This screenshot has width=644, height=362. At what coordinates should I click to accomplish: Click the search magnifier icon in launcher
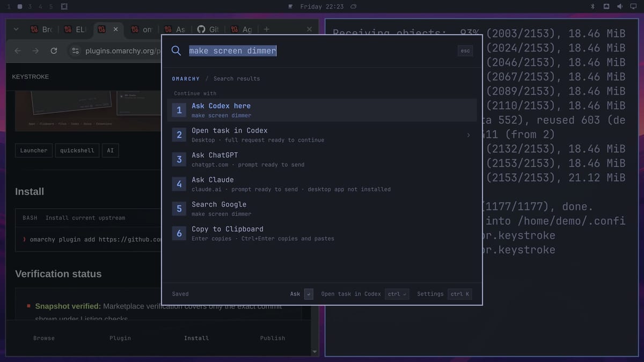pos(176,51)
